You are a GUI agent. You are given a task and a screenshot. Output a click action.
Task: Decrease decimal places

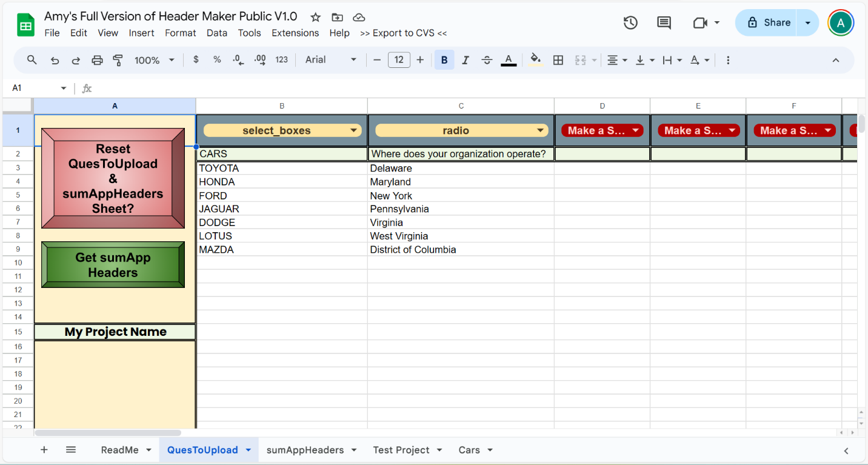click(x=238, y=60)
